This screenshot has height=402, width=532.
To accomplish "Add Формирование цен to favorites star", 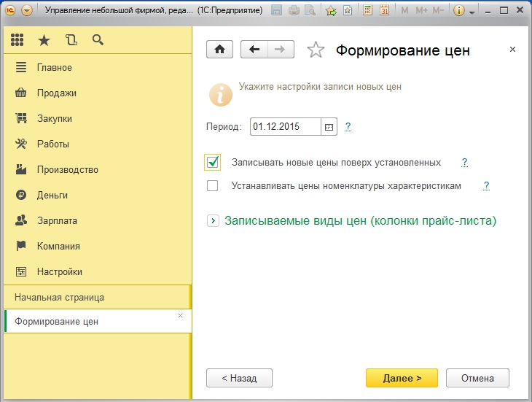I will tap(316, 50).
